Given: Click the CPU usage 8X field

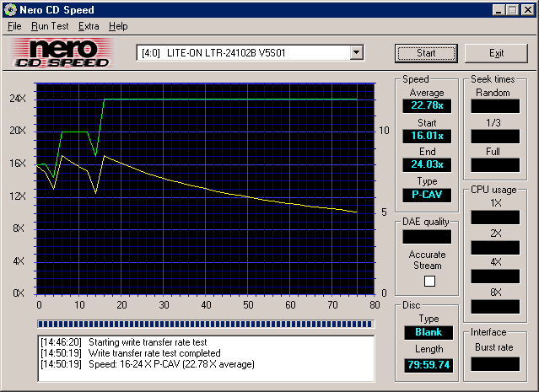Looking at the screenshot, I should 495,307.
